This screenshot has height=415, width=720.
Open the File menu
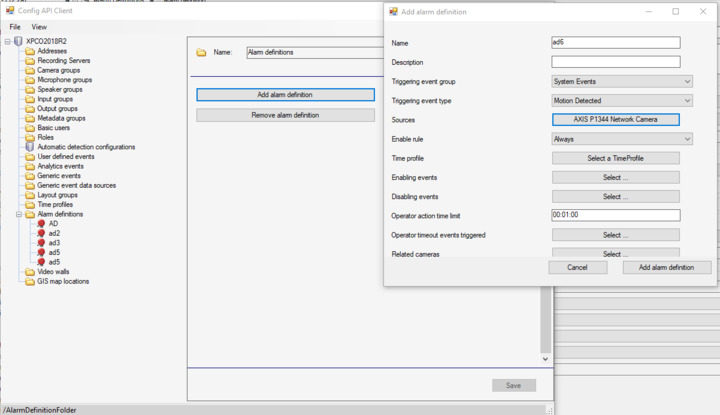pyautogui.click(x=15, y=27)
